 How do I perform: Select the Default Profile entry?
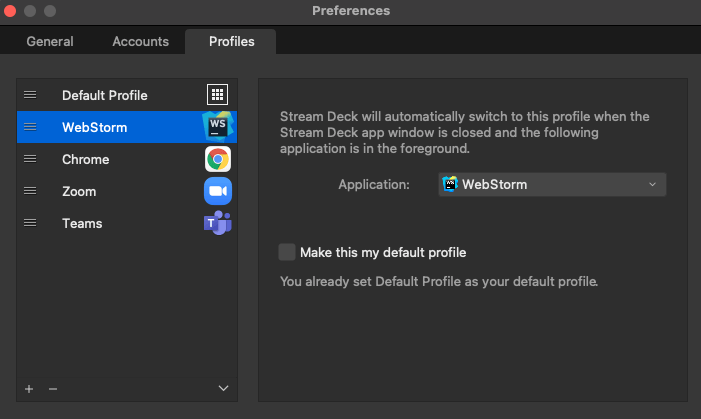127,95
